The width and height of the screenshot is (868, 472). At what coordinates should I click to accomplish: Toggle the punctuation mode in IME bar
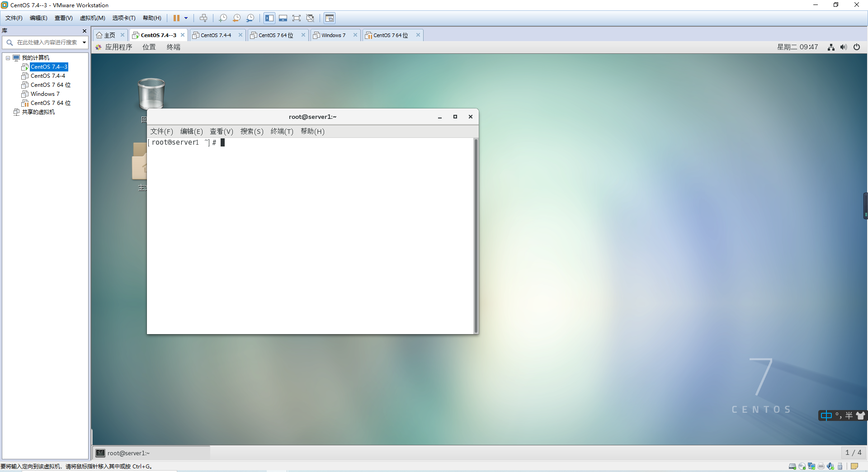click(839, 415)
